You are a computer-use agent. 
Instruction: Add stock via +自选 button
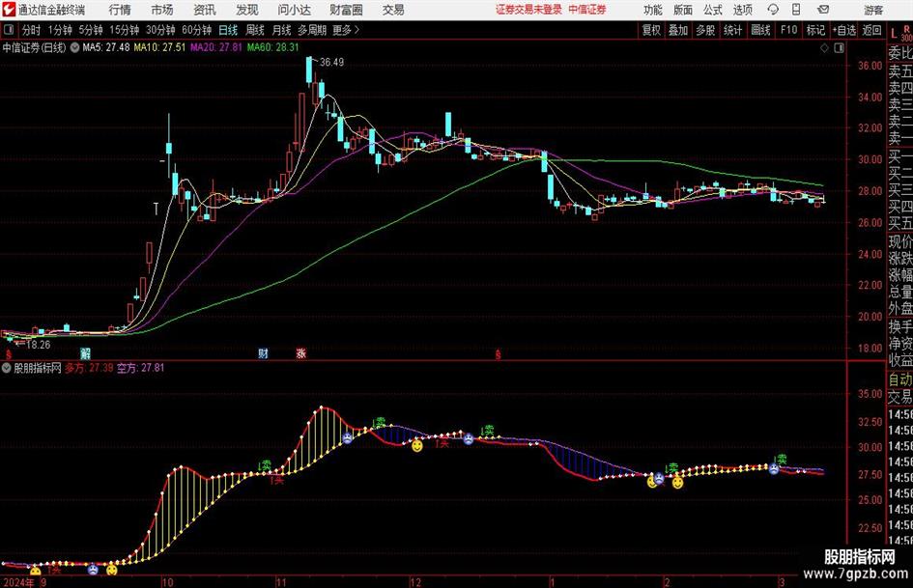(844, 30)
